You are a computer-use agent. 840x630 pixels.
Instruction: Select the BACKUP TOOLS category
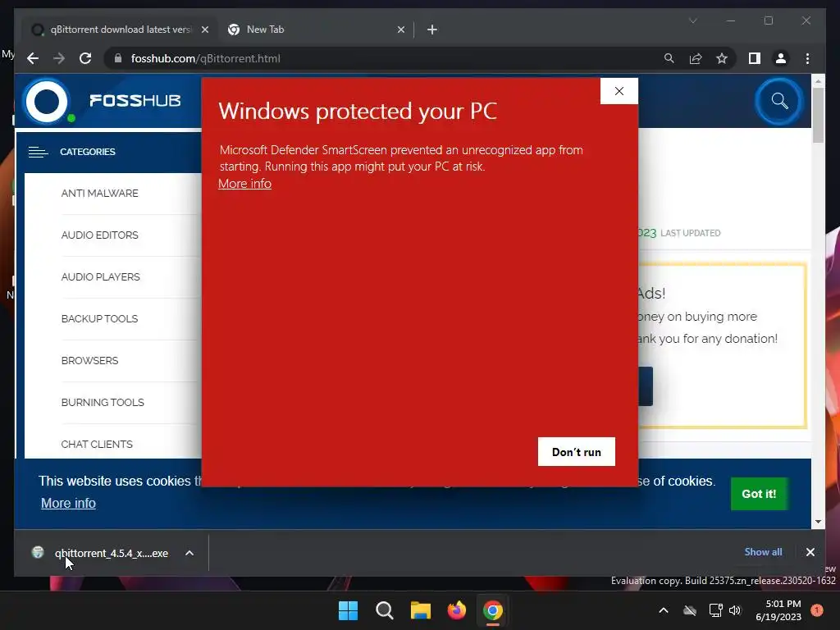(99, 319)
